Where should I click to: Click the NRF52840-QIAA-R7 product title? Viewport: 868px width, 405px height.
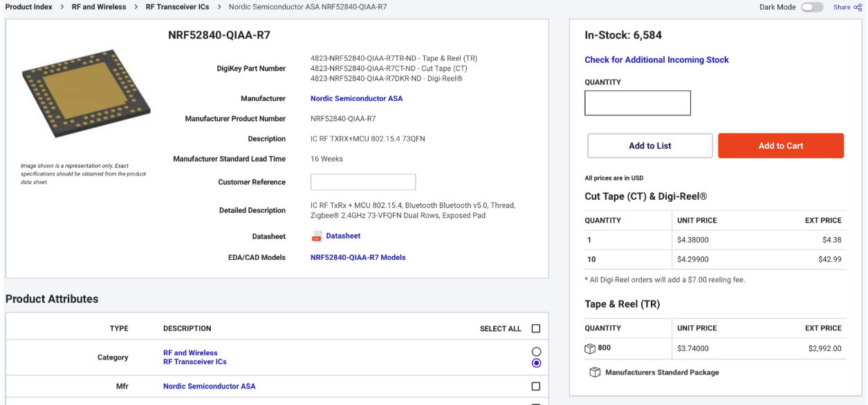[219, 35]
